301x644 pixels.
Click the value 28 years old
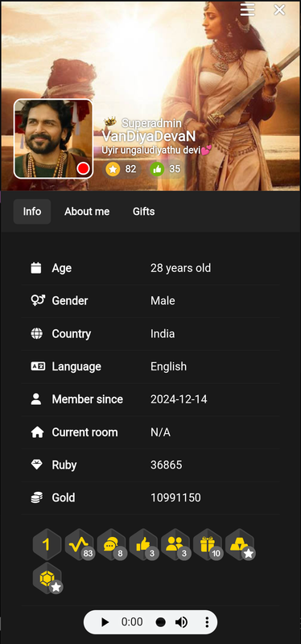pos(181,268)
